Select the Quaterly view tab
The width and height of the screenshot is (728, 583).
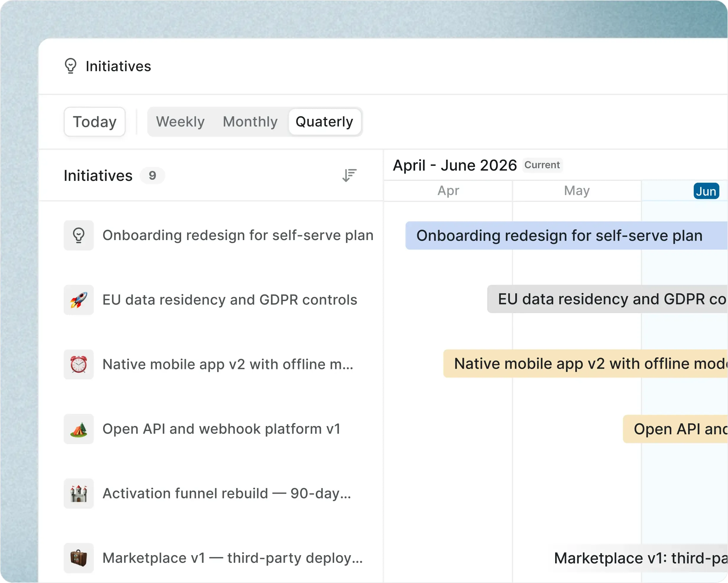[x=324, y=122]
